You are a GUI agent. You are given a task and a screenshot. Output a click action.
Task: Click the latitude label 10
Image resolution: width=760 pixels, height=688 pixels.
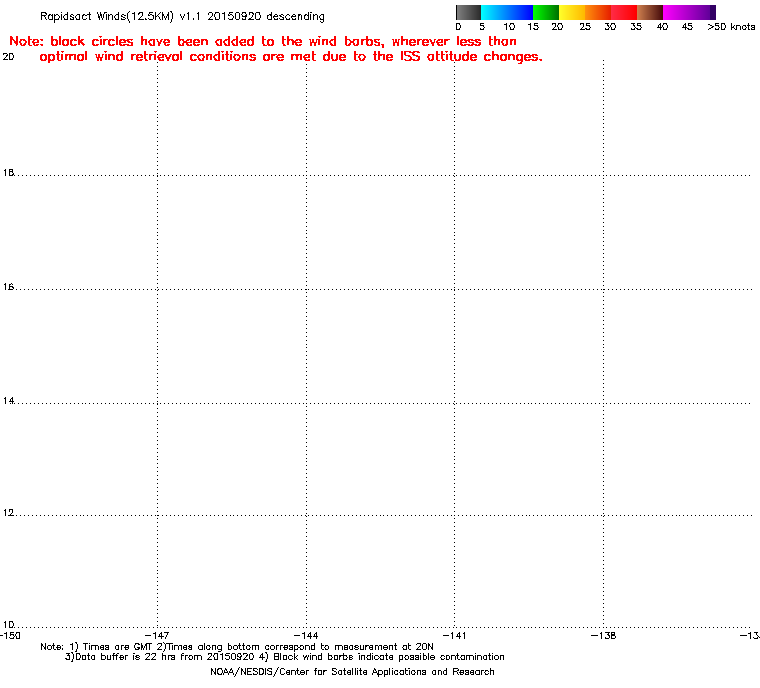(8, 624)
